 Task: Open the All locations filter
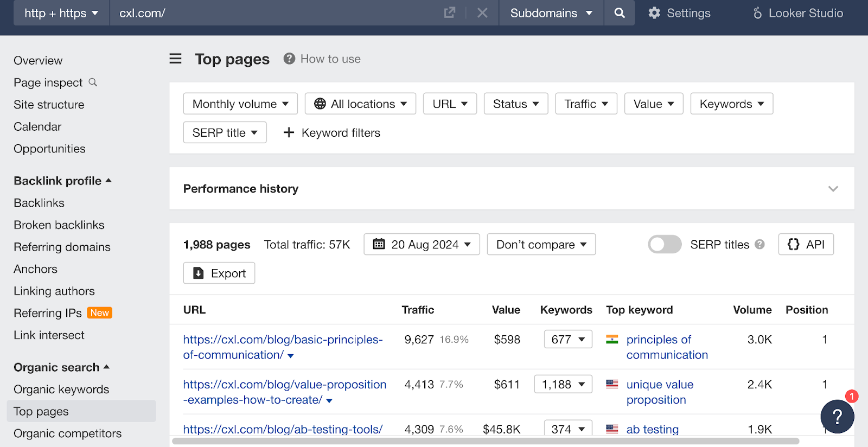coord(360,104)
